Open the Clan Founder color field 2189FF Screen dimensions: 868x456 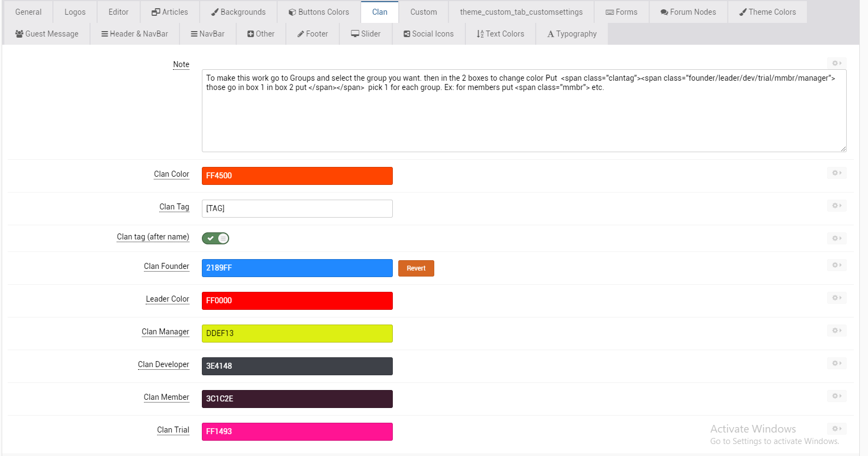click(297, 268)
